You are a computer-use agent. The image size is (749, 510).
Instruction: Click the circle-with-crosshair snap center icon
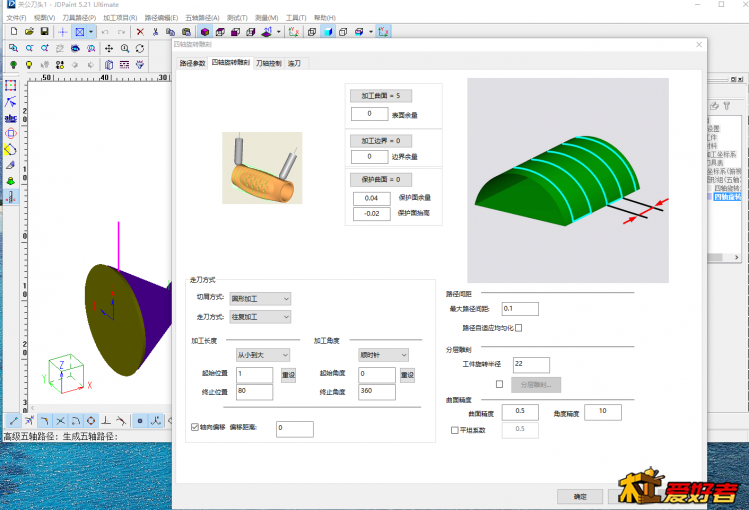tap(91, 421)
